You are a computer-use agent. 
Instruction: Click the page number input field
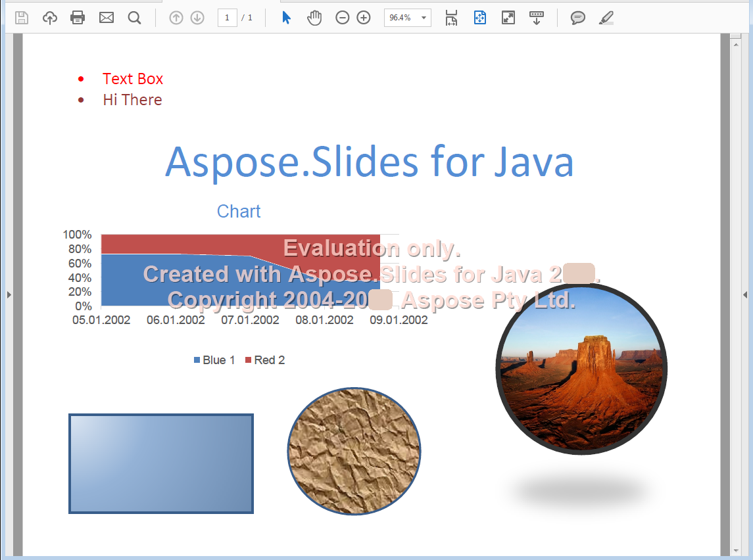(227, 18)
